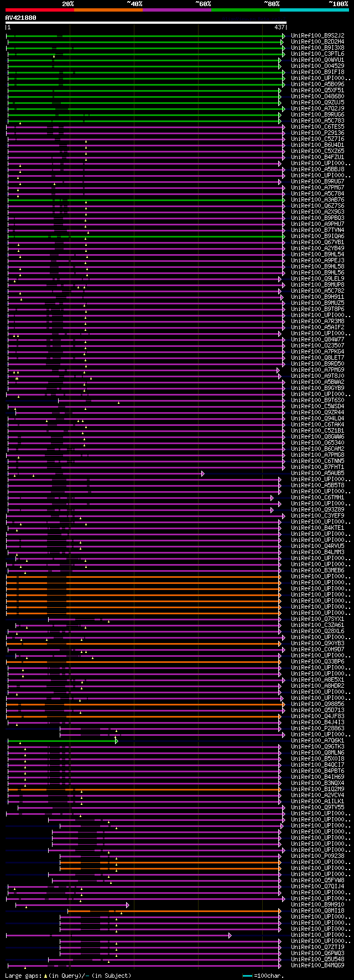Click the white query sequence ruler bar
The height and width of the screenshot is (980, 354).
(x=146, y=23)
